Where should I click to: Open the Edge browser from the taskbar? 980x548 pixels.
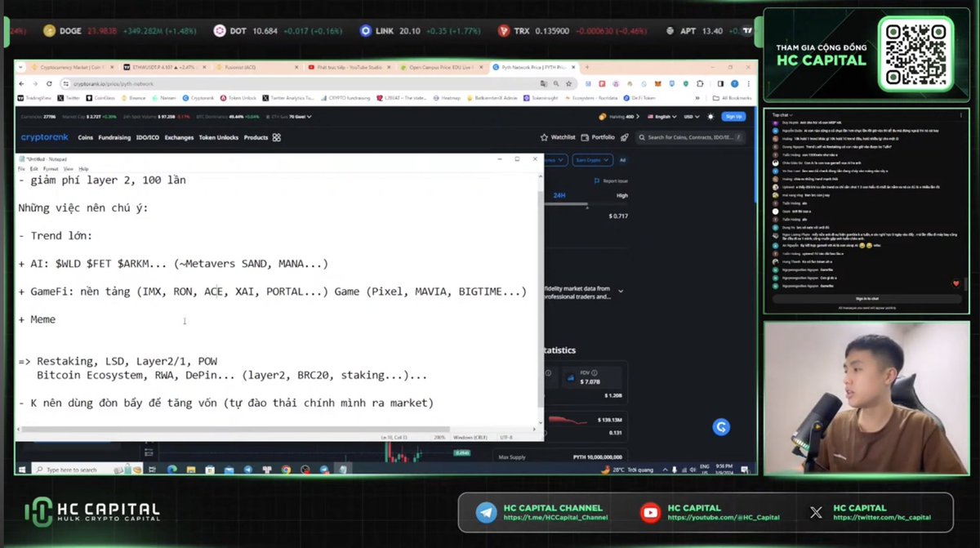pos(172,470)
